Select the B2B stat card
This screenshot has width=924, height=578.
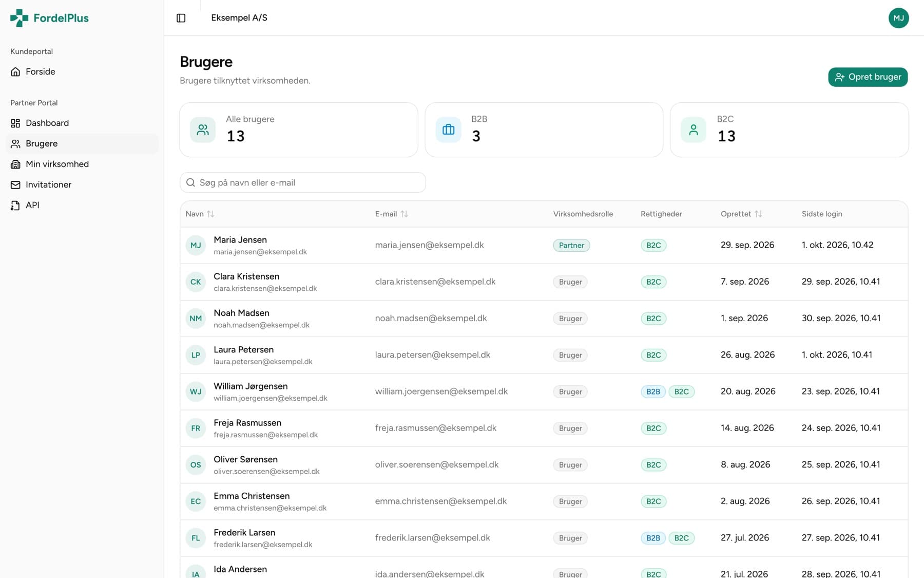[x=544, y=129]
